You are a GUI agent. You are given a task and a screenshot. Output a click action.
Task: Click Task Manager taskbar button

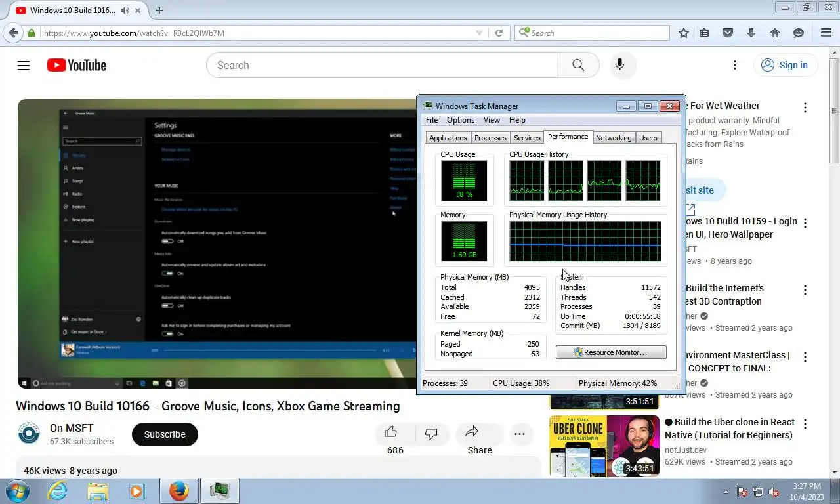point(219,491)
